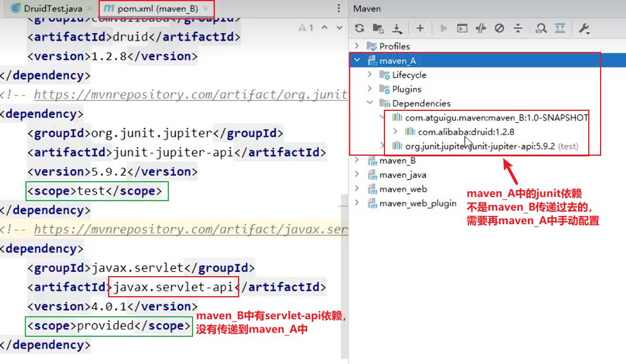Click org.junit.jupiter groupId text

point(152,133)
